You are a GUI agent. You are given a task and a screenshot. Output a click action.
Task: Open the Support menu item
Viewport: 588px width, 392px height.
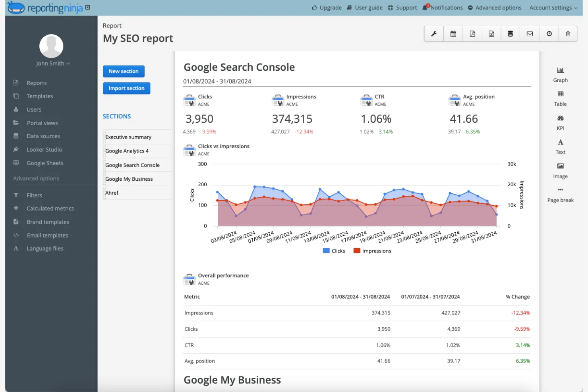(x=402, y=7)
